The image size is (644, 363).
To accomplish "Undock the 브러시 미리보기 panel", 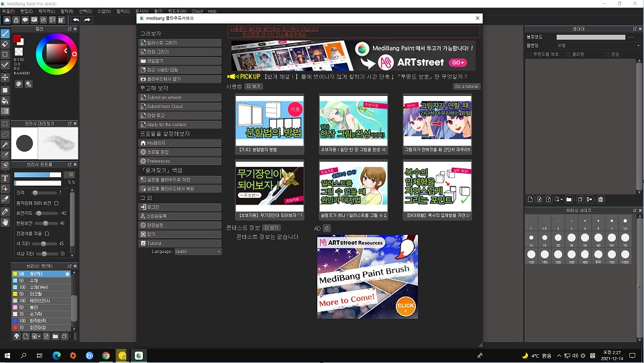I will point(69,123).
